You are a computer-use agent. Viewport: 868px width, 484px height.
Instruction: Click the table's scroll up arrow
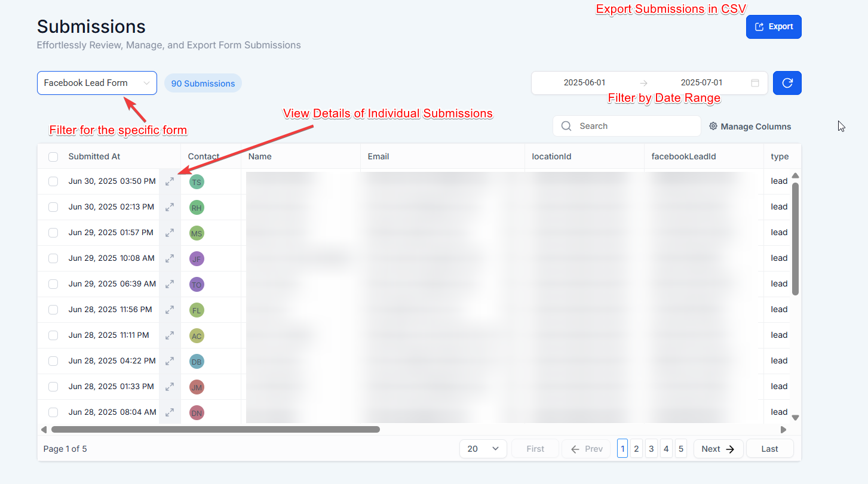pos(795,175)
